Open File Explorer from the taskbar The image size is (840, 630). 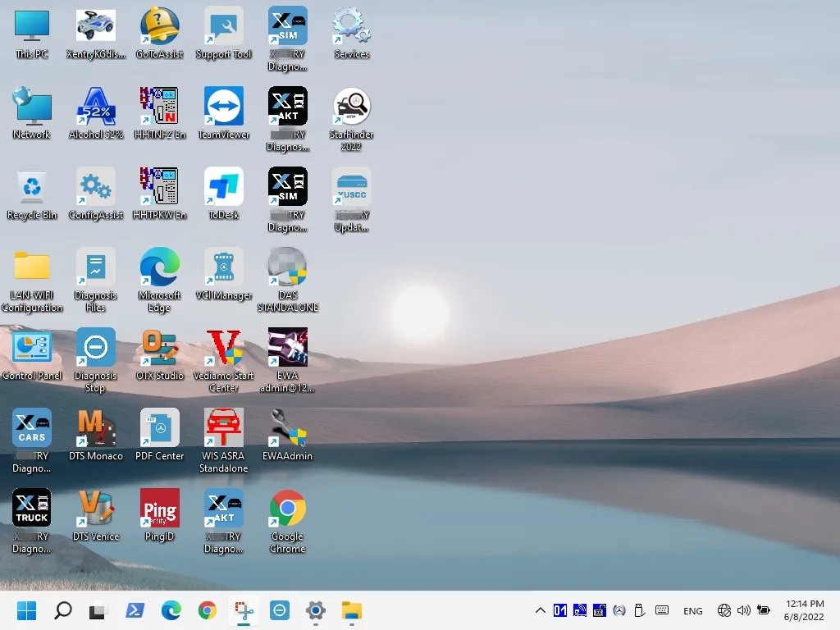coord(352,610)
